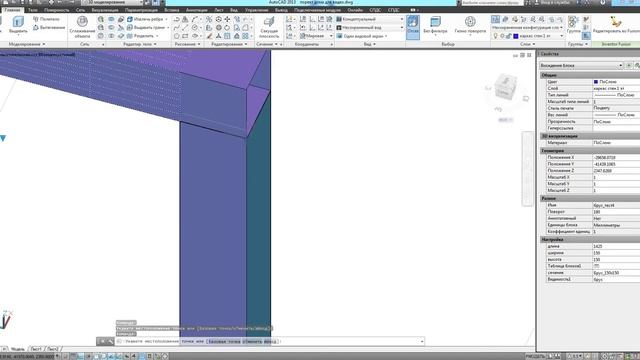Open the Сеть ribbon tab

click(x=80, y=10)
